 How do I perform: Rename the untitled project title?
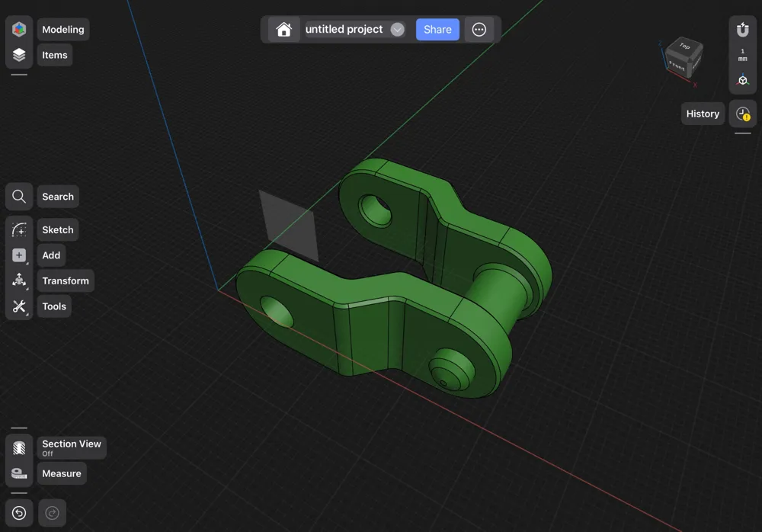coord(344,30)
